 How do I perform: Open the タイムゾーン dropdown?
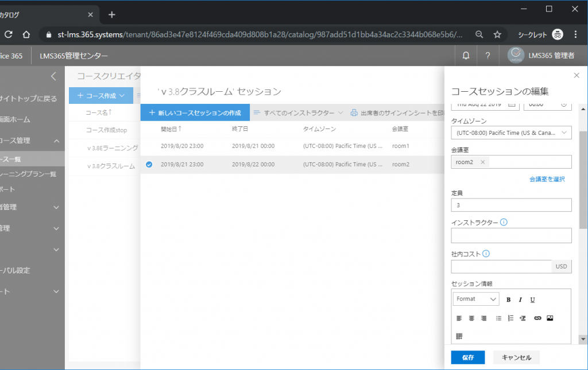point(511,133)
